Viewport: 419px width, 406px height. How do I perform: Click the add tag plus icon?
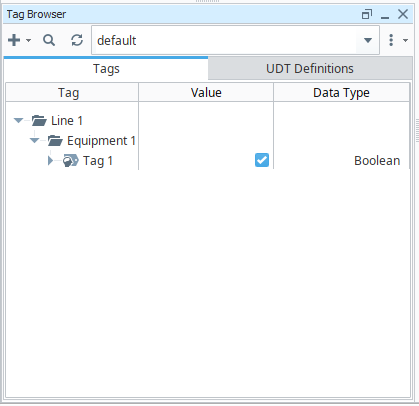14,40
